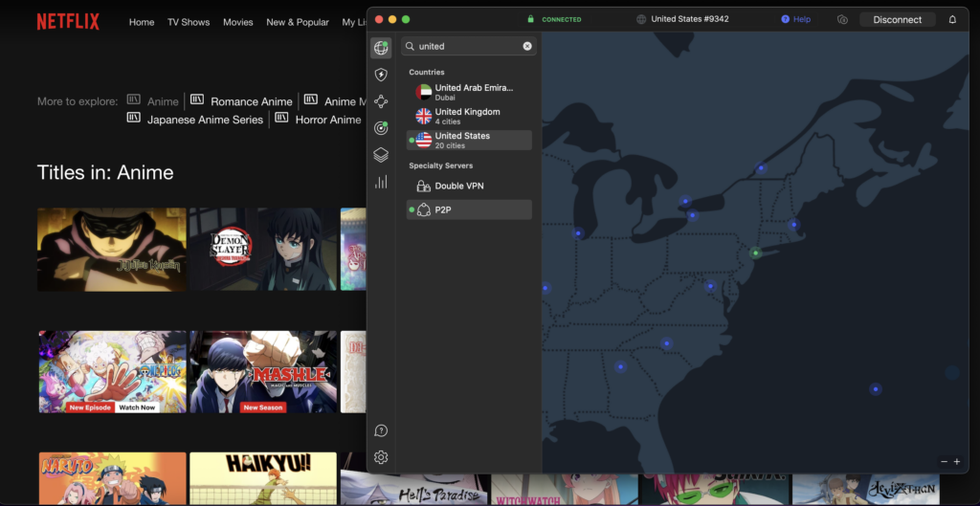Click the CONNECTED status text
Image resolution: width=980 pixels, height=506 pixels.
pyautogui.click(x=561, y=19)
